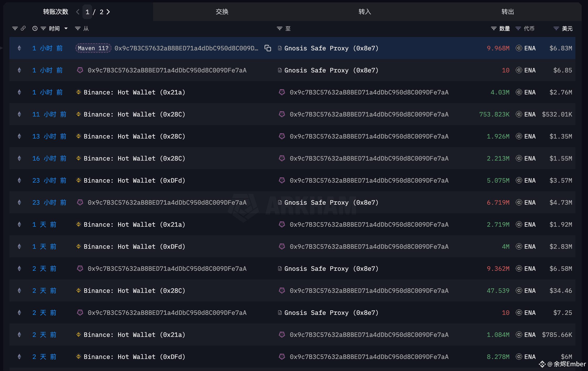Click the '11 小时 前' transaction time
Viewport: 588px width, 371px height.
49,114
